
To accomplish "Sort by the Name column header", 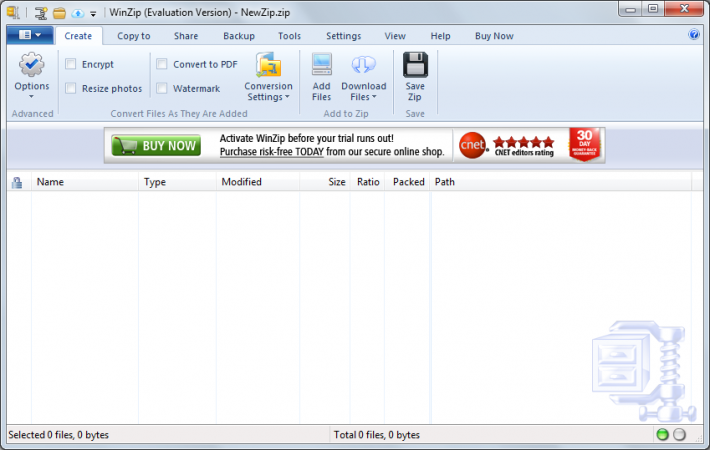I will (85, 182).
